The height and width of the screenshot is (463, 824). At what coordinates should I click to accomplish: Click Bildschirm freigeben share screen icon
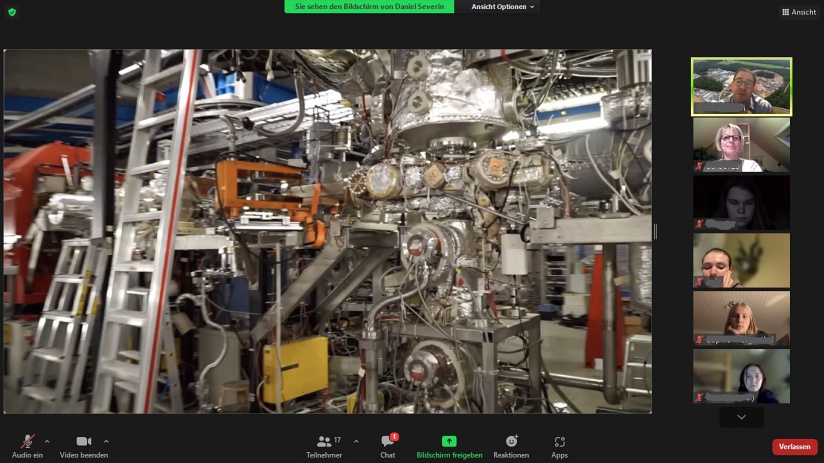(x=449, y=441)
